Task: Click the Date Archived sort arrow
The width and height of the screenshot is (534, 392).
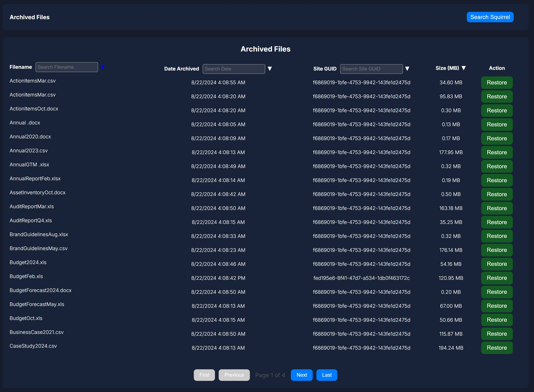Action: [x=270, y=69]
